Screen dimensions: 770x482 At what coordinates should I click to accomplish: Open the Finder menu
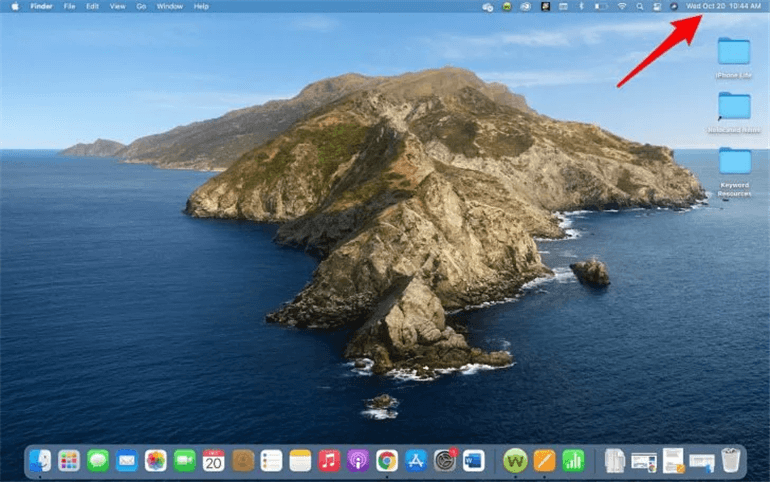pos(41,6)
